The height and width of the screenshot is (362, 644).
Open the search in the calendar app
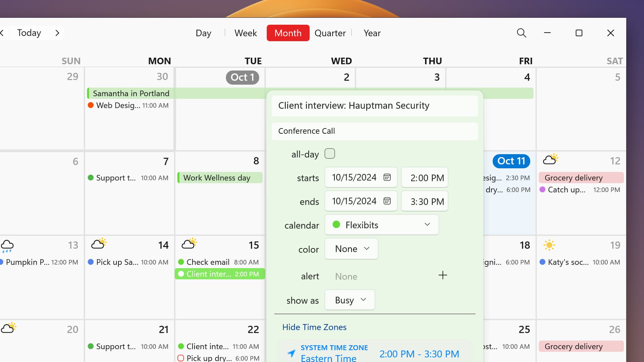[x=521, y=33]
